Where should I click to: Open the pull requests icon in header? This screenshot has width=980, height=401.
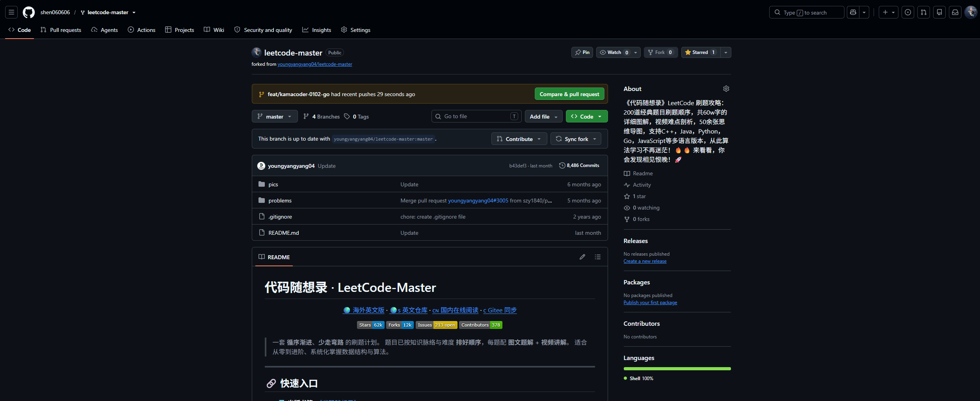924,13
